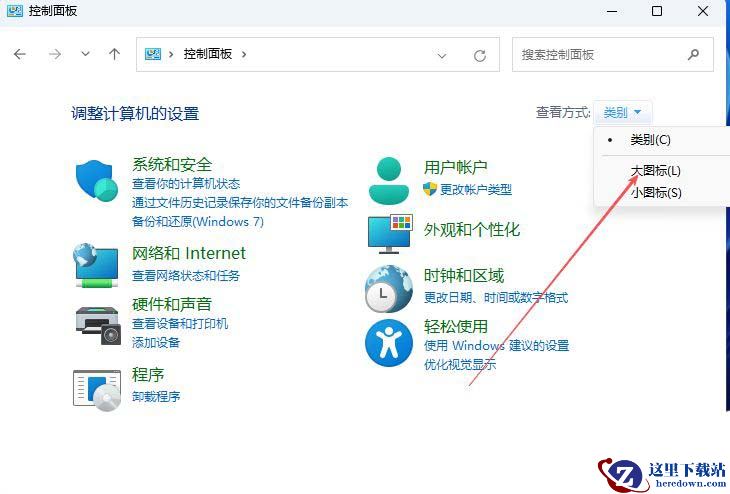Viewport: 730px width, 494px height.
Task: Click the Hardware and Sound printer icon
Action: (x=97, y=322)
